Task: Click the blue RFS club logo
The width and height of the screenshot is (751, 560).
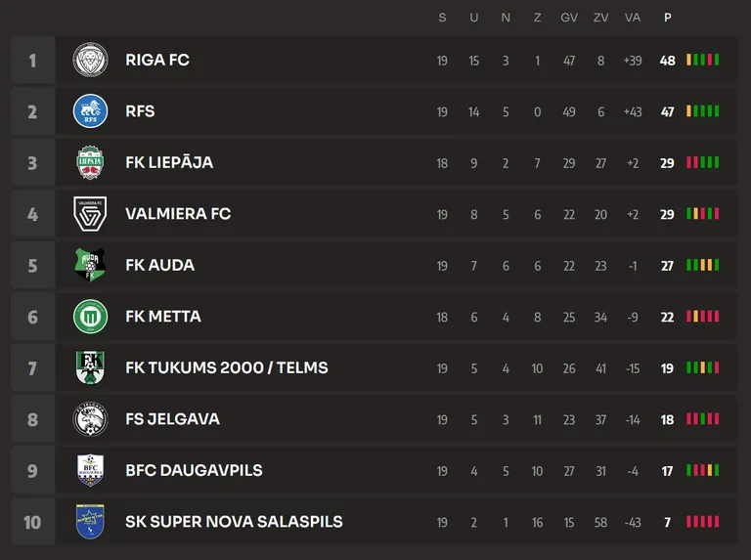Action: pyautogui.click(x=90, y=111)
